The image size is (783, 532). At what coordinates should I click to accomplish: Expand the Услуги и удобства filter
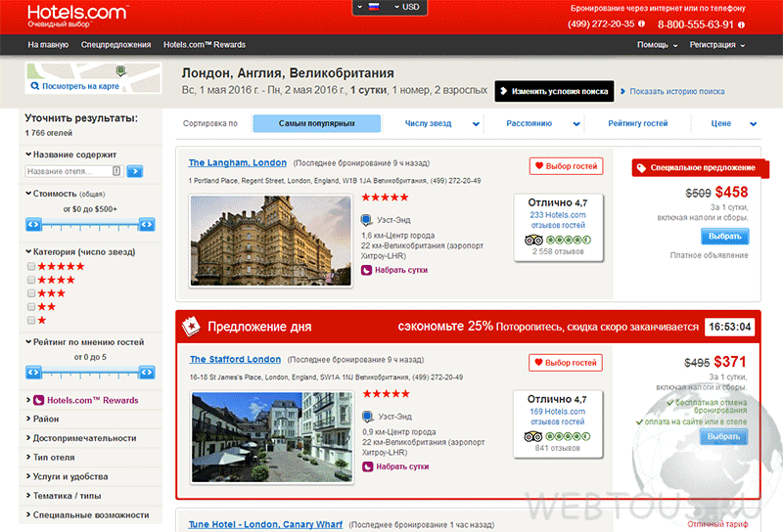coord(67,476)
